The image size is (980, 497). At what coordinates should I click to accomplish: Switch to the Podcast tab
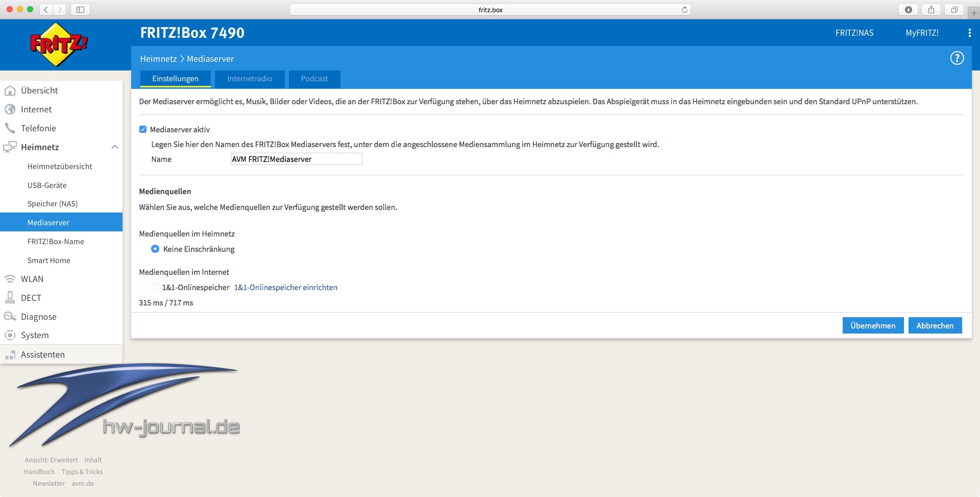(x=314, y=79)
